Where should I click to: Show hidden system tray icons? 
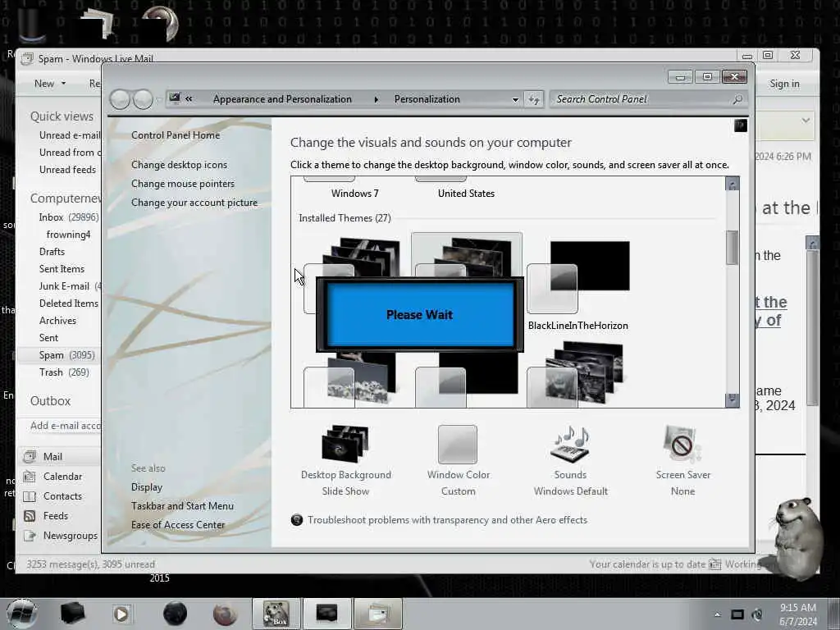coord(717,614)
